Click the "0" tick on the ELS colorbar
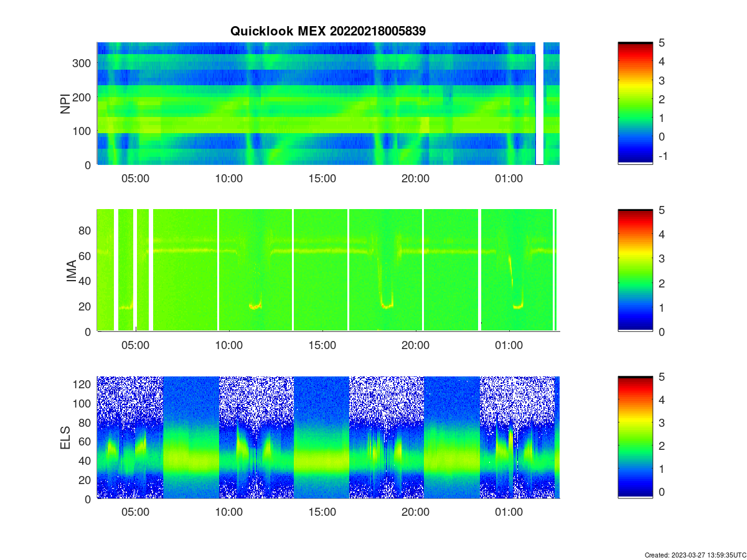 tap(662, 492)
